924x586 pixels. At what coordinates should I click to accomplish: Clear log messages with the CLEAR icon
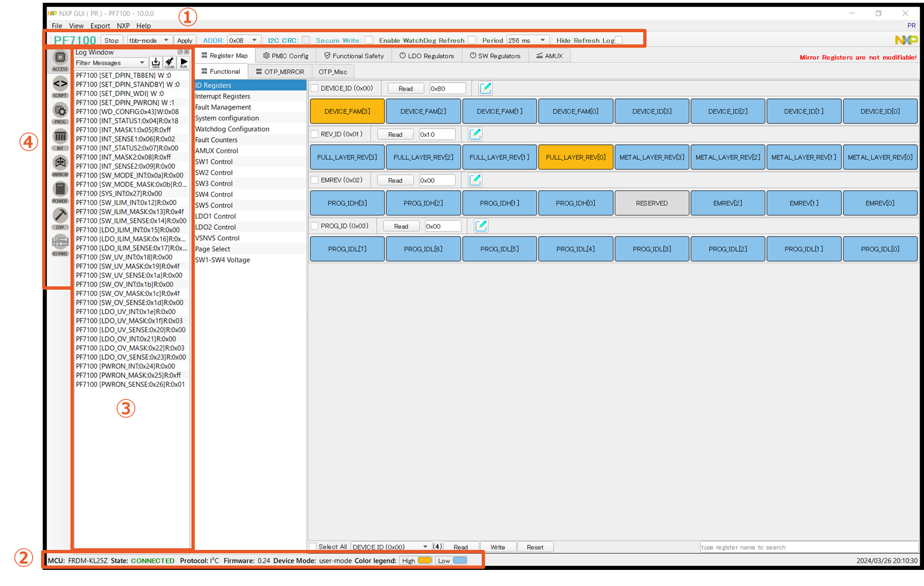coord(169,63)
